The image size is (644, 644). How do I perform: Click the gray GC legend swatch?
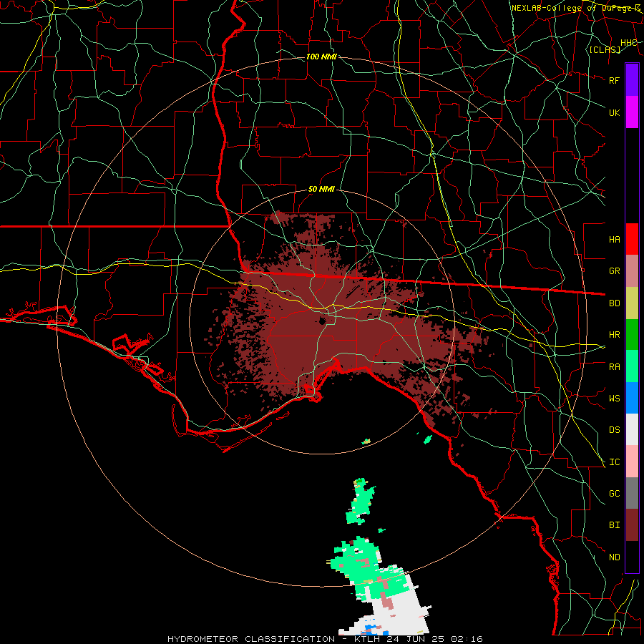click(632, 493)
